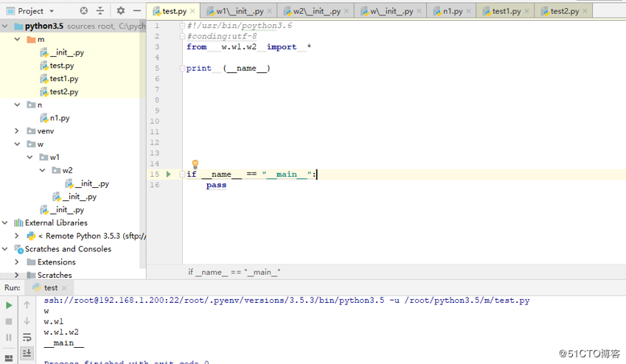Expand the venv folder
The width and height of the screenshot is (626, 364).
point(17,131)
